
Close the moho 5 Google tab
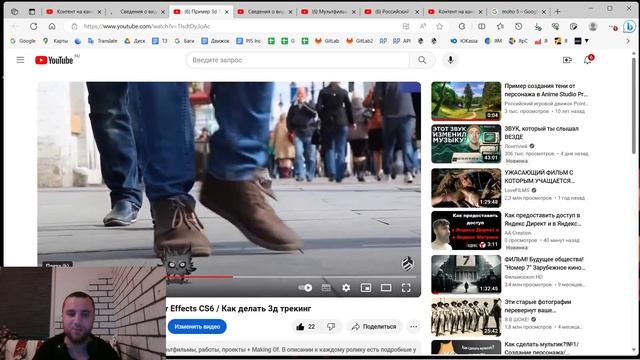(x=543, y=12)
